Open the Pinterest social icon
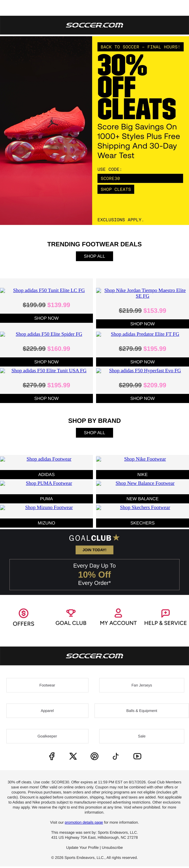 94,756
